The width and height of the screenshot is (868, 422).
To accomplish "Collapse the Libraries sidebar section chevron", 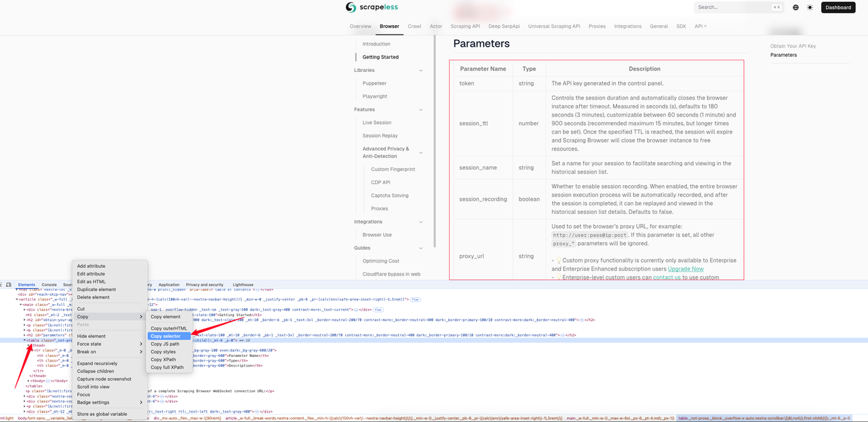I will click(x=421, y=71).
